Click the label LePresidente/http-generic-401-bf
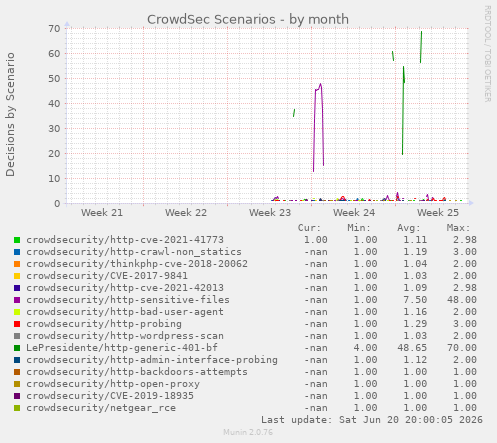 pos(122,348)
